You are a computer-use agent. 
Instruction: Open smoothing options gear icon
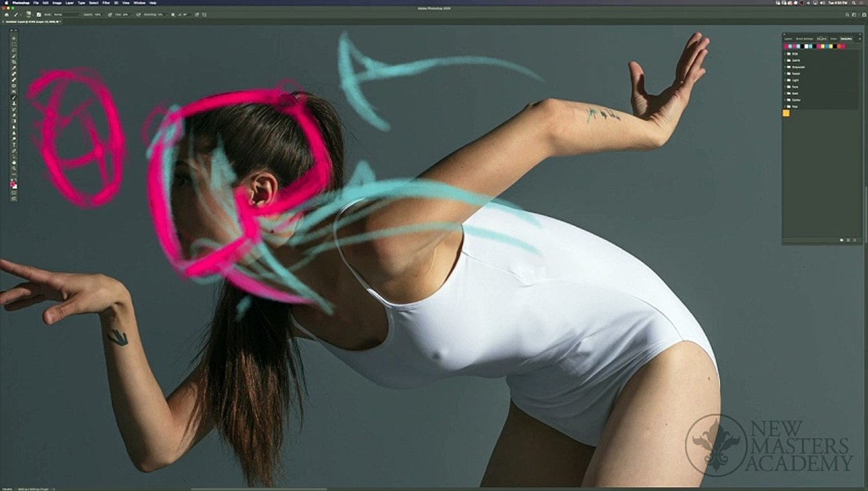coord(173,14)
